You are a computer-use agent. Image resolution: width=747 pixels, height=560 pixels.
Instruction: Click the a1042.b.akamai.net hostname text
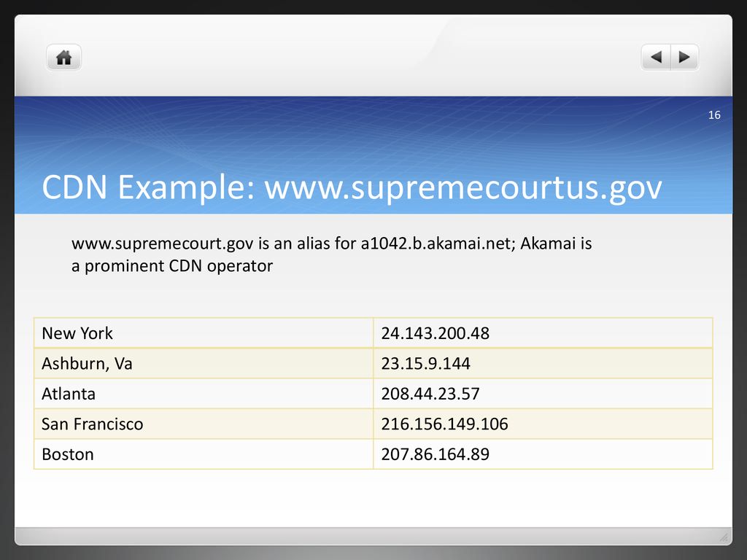438,244
